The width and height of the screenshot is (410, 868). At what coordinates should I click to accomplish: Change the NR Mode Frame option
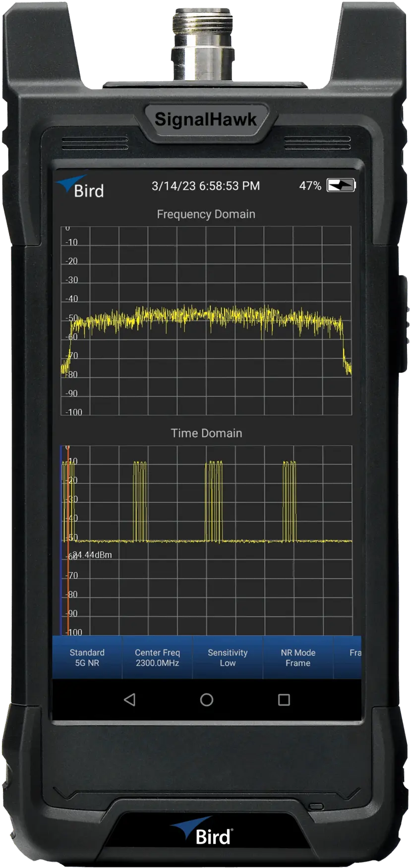click(298, 657)
